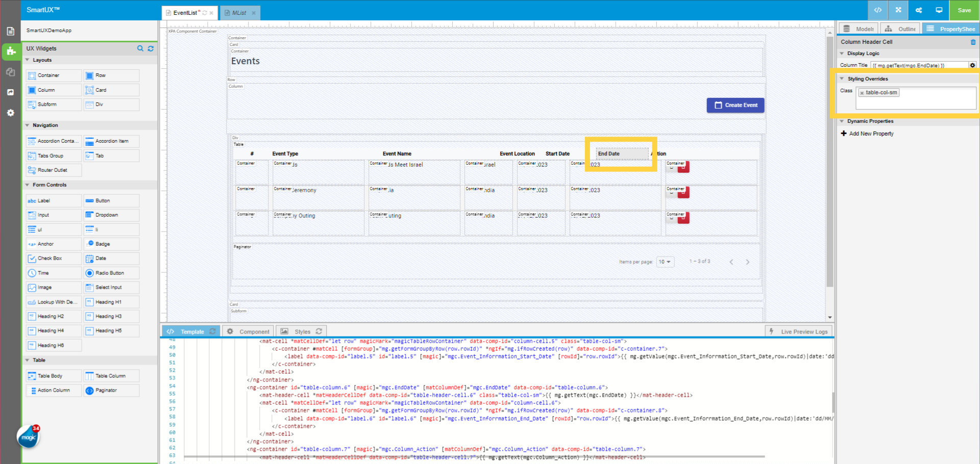
Task: Toggle fullscreen using the expand icon
Action: click(898, 10)
